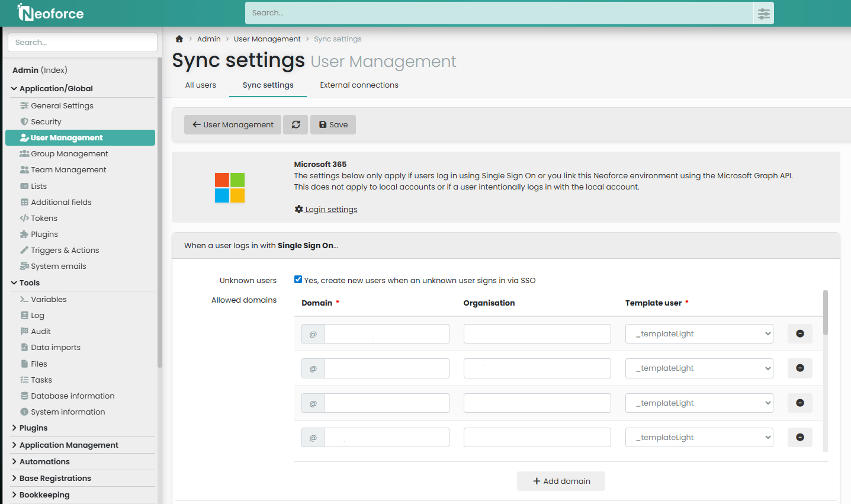Switch to External connections tab
The image size is (851, 504).
coord(359,85)
